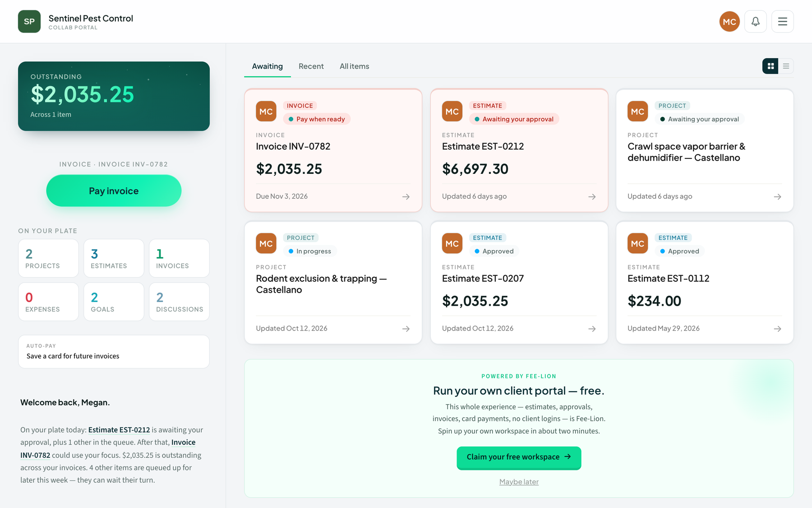
Task: Open arrow on Rodent exclusion project card
Action: (x=406, y=329)
